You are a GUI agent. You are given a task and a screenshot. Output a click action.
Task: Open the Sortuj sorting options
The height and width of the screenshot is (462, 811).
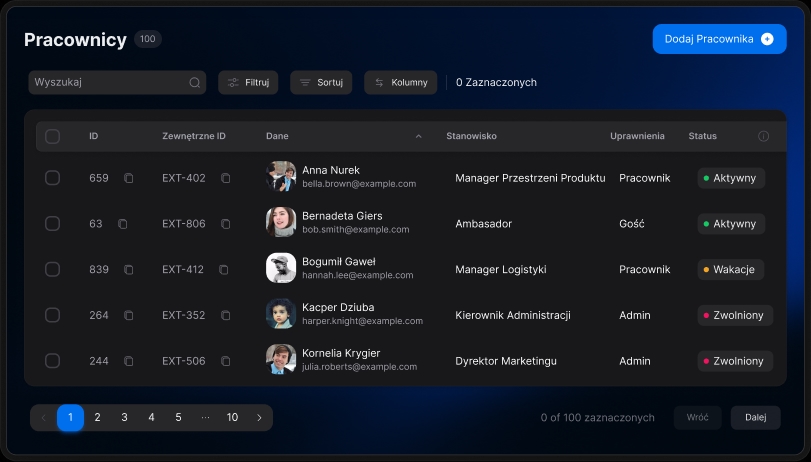(321, 83)
